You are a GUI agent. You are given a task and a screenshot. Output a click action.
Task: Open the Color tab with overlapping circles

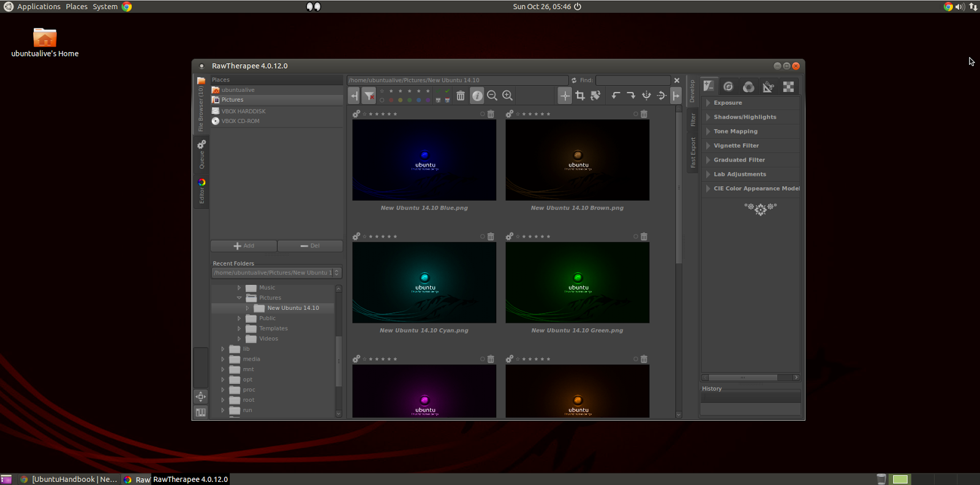click(x=748, y=87)
